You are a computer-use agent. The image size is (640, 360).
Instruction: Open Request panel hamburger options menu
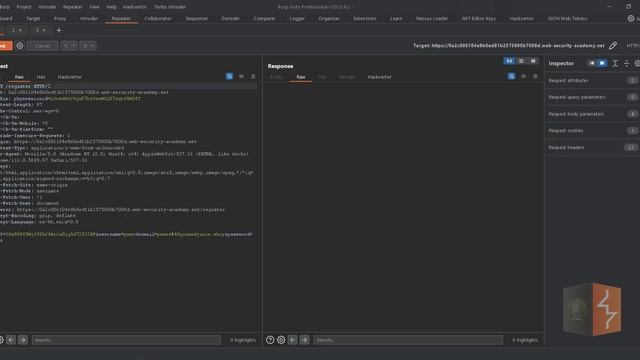click(253, 76)
